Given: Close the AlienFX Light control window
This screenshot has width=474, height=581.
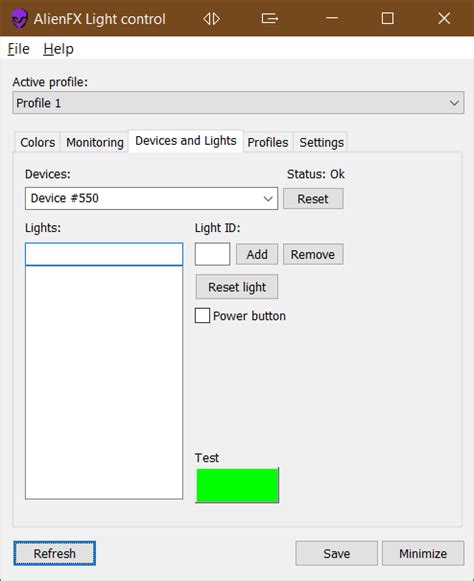Looking at the screenshot, I should coord(444,18).
